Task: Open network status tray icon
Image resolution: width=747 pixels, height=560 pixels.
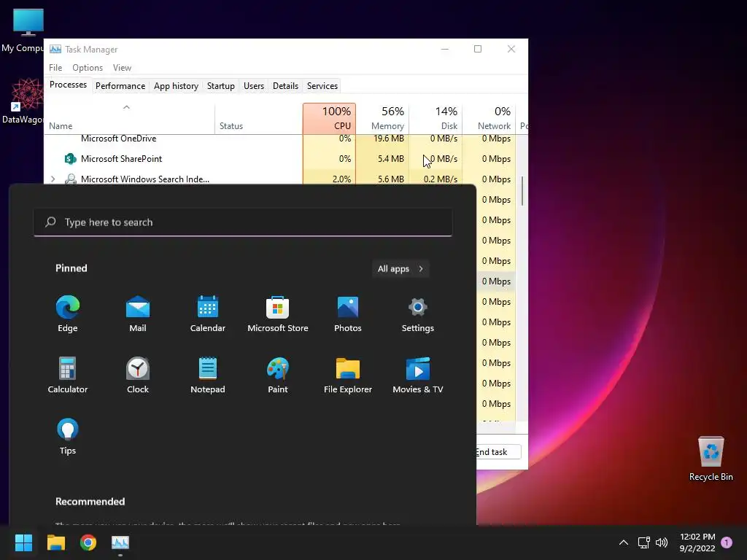Action: click(x=643, y=542)
